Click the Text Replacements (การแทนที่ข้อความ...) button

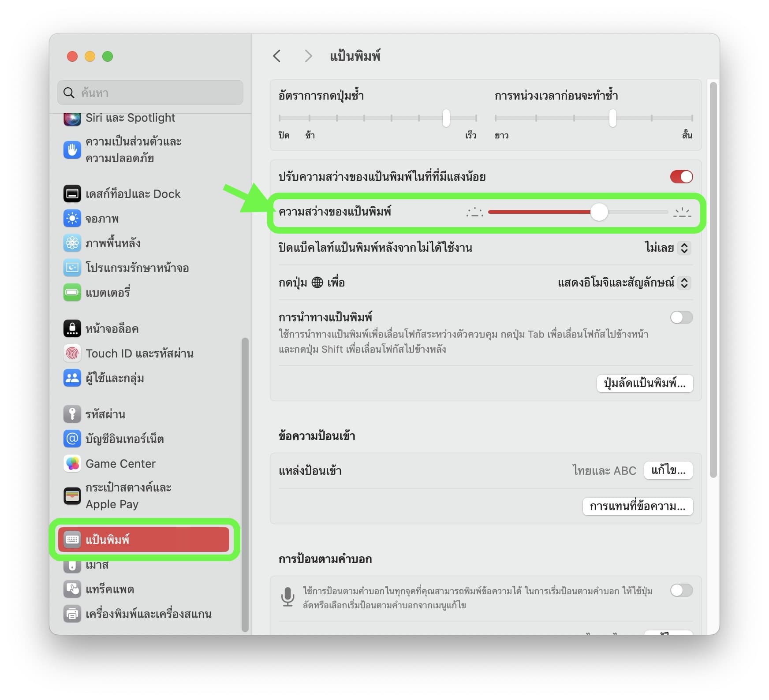(638, 506)
